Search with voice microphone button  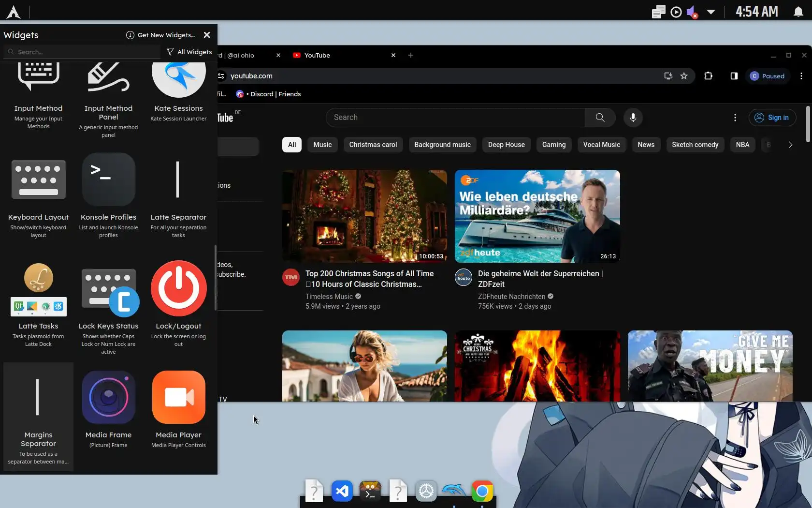(633, 118)
